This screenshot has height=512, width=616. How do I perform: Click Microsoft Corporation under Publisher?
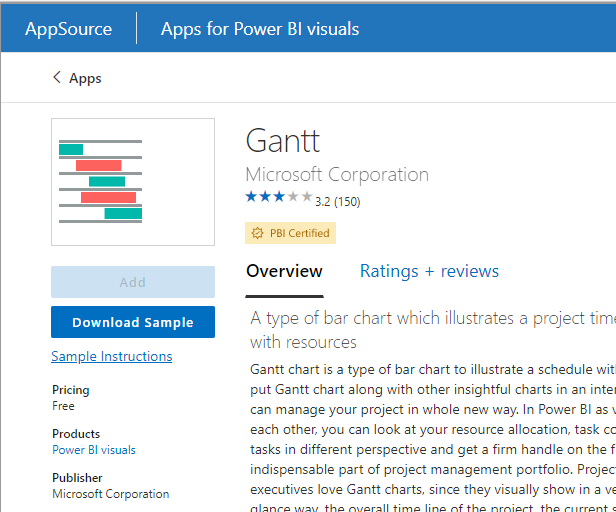click(111, 494)
